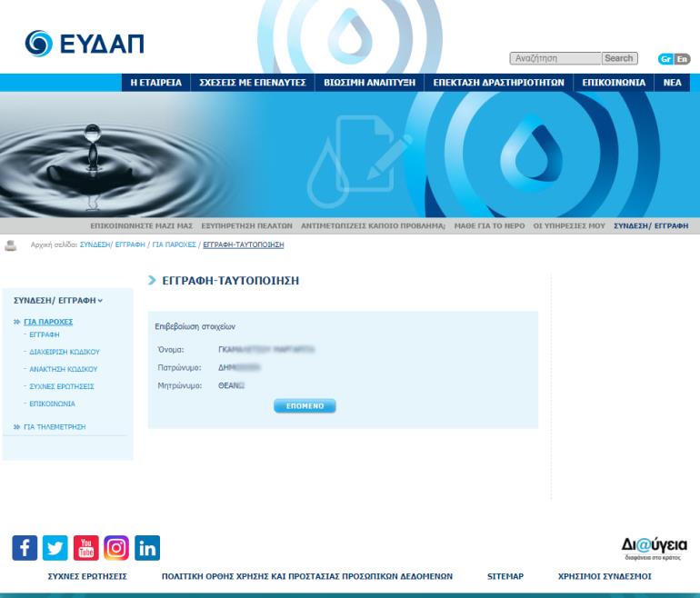
Task: Open ΒΙΩΣΙΜΗ ΑΝΑΠΤΥΞΗ menu item
Action: point(369,82)
